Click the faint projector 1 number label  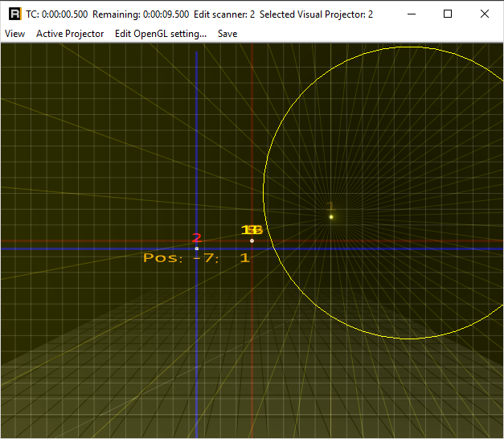[330, 206]
